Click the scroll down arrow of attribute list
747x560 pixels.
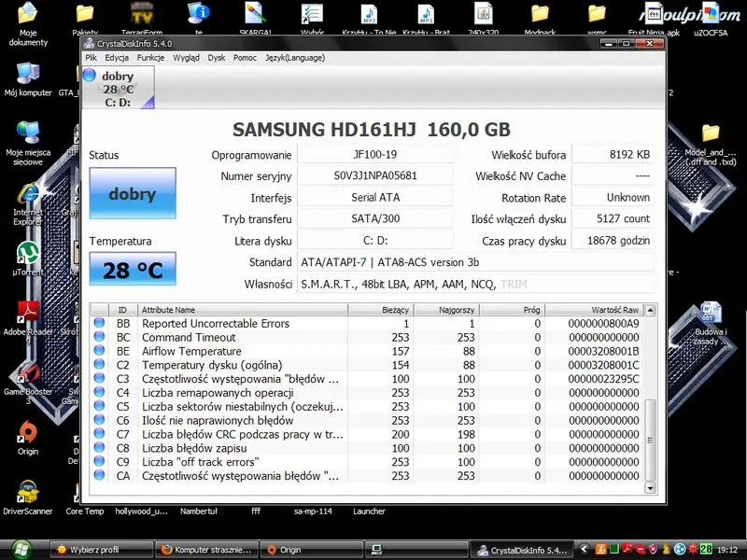[650, 488]
